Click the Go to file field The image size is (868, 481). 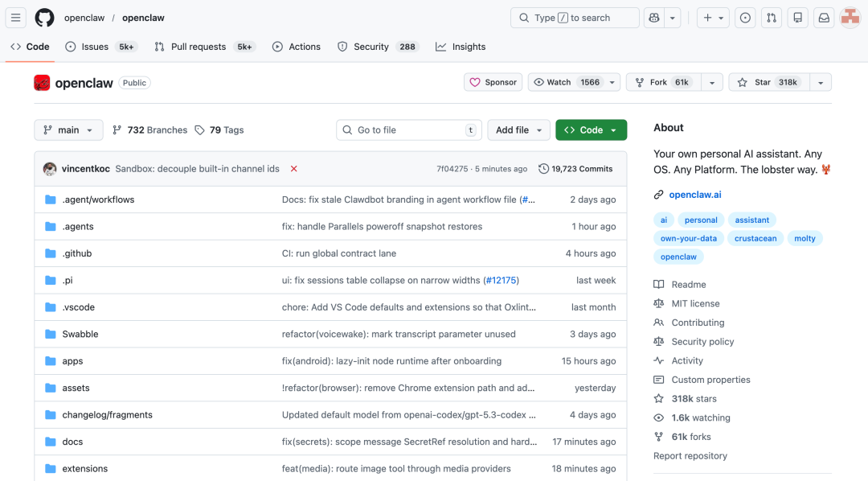click(x=408, y=129)
